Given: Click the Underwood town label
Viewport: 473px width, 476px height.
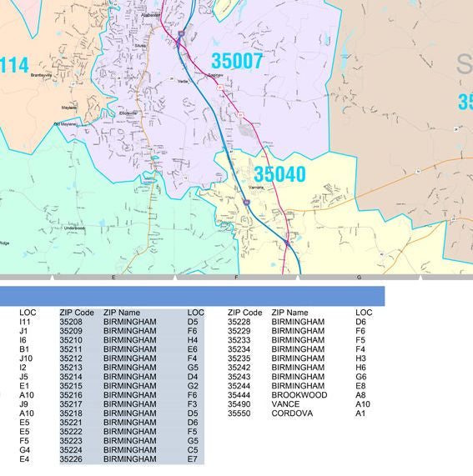Looking at the screenshot, I should (x=74, y=228).
